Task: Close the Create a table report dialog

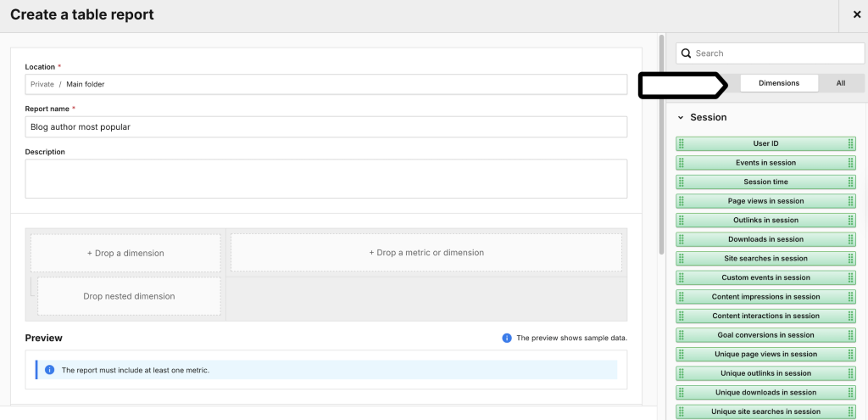Action: tap(857, 15)
